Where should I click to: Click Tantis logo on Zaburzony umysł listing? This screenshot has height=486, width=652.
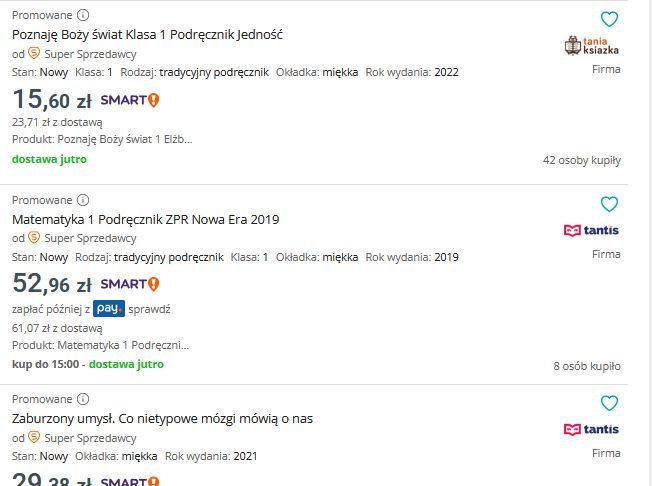[x=592, y=429]
